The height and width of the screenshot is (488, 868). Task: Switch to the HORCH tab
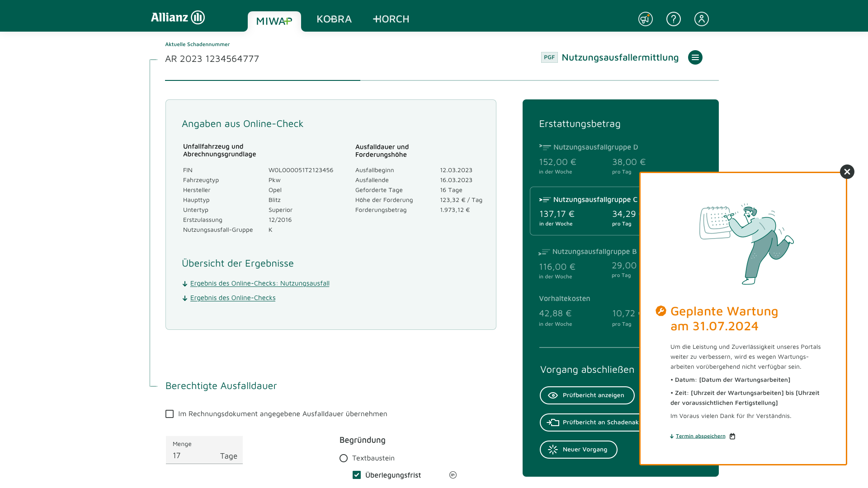pyautogui.click(x=391, y=19)
